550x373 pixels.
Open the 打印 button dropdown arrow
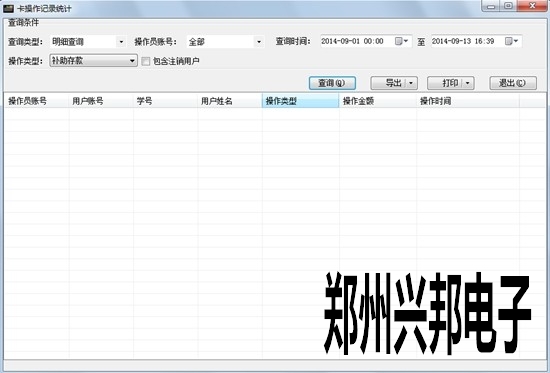(x=468, y=83)
